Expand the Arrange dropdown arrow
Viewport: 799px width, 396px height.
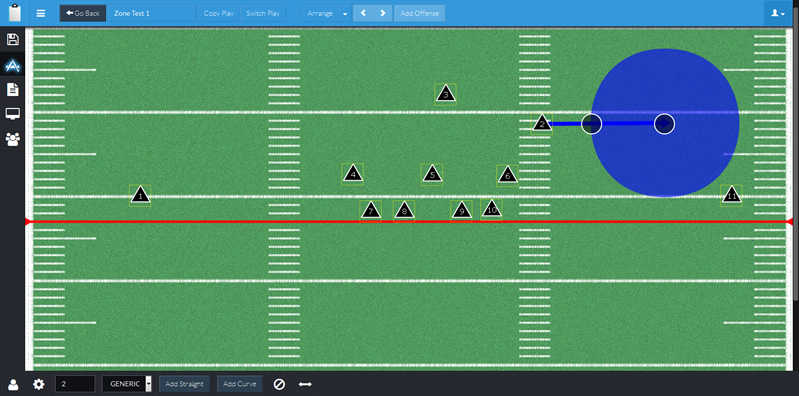point(345,13)
